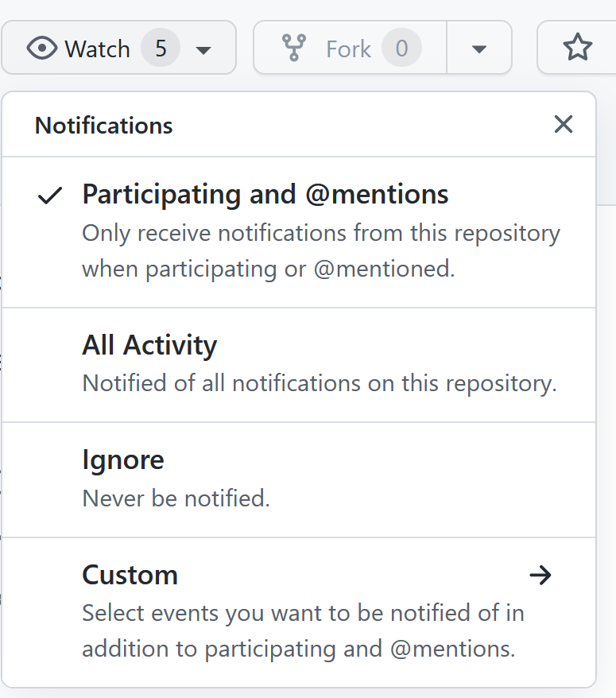Open the Custom notifications option

pyautogui.click(x=299, y=612)
